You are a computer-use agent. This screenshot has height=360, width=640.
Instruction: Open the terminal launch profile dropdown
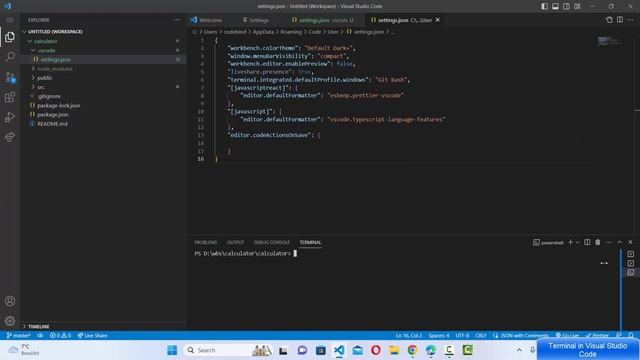coord(578,242)
